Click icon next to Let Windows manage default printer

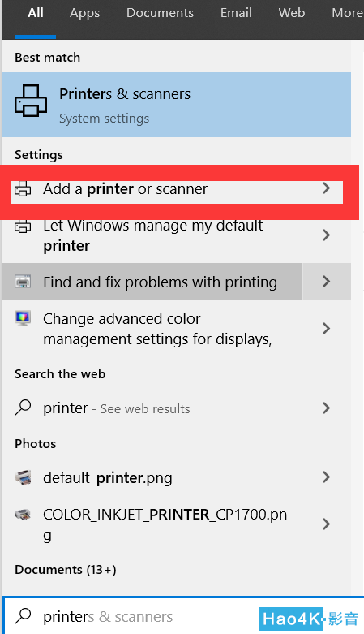click(x=23, y=226)
